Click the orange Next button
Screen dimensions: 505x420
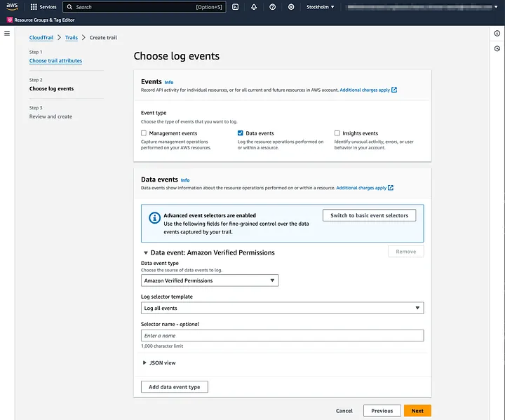(x=417, y=411)
